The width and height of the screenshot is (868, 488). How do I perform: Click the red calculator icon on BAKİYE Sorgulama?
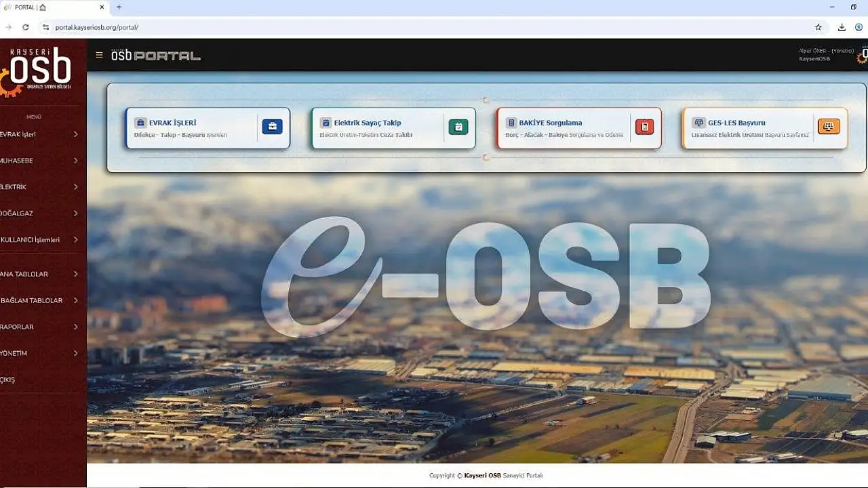[x=644, y=127]
